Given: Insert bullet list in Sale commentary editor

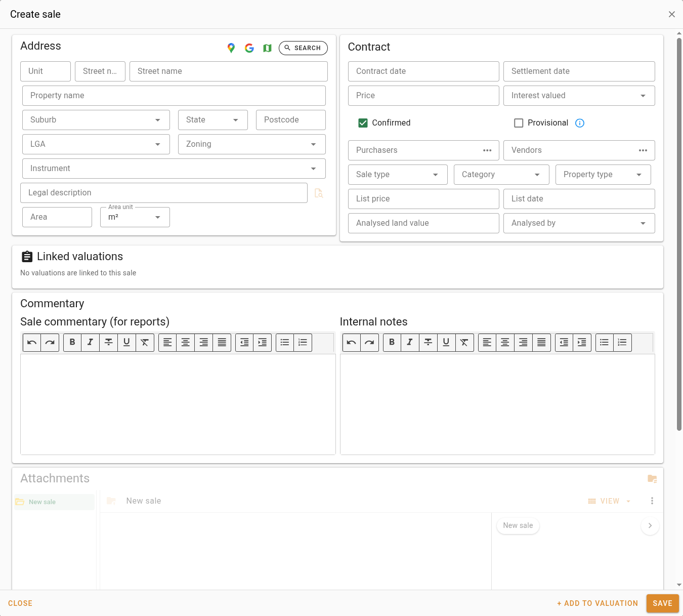Looking at the screenshot, I should (285, 343).
